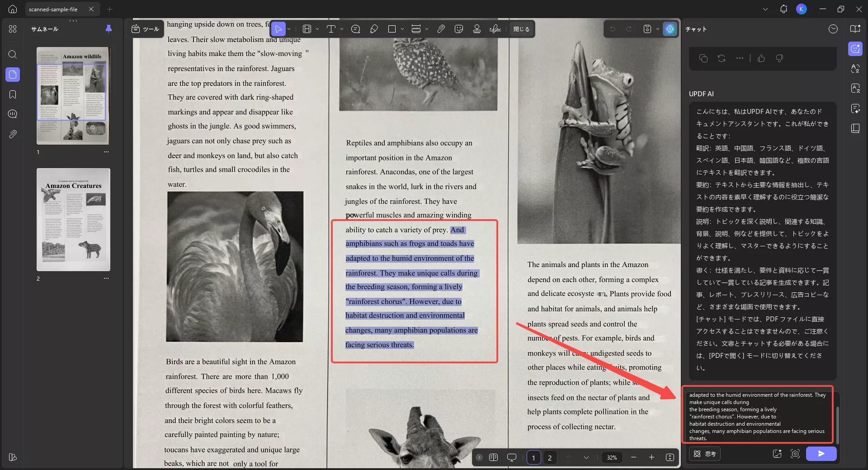Click the 32% zoom level field
868x470 pixels.
612,457
